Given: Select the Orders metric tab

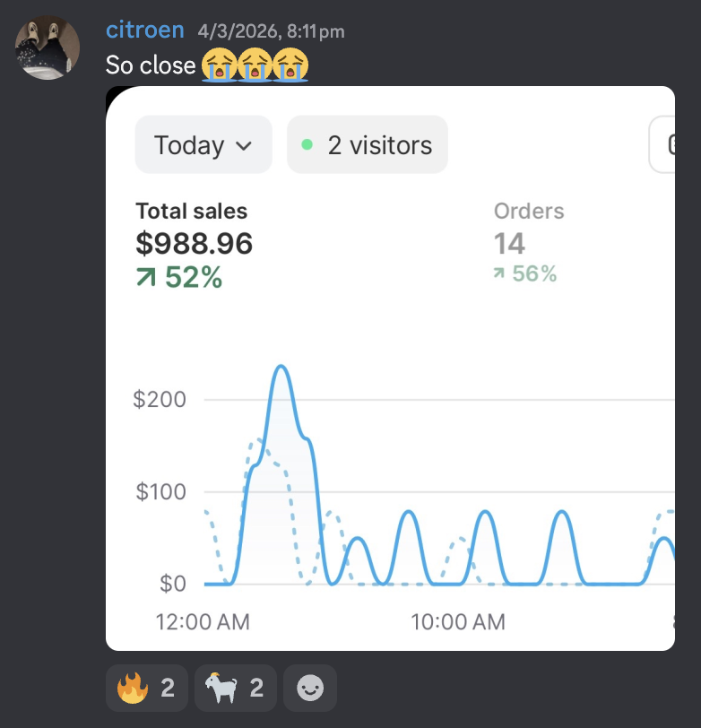Looking at the screenshot, I should tap(529, 242).
